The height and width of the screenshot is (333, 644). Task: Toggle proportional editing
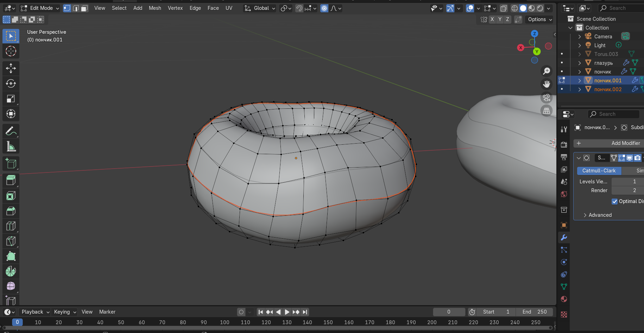click(324, 8)
